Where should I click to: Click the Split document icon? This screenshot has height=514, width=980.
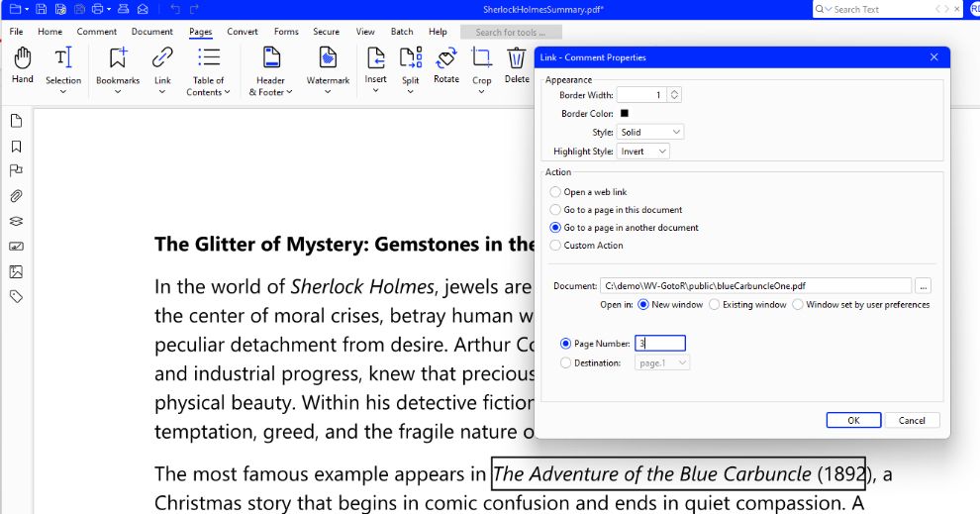point(411,57)
